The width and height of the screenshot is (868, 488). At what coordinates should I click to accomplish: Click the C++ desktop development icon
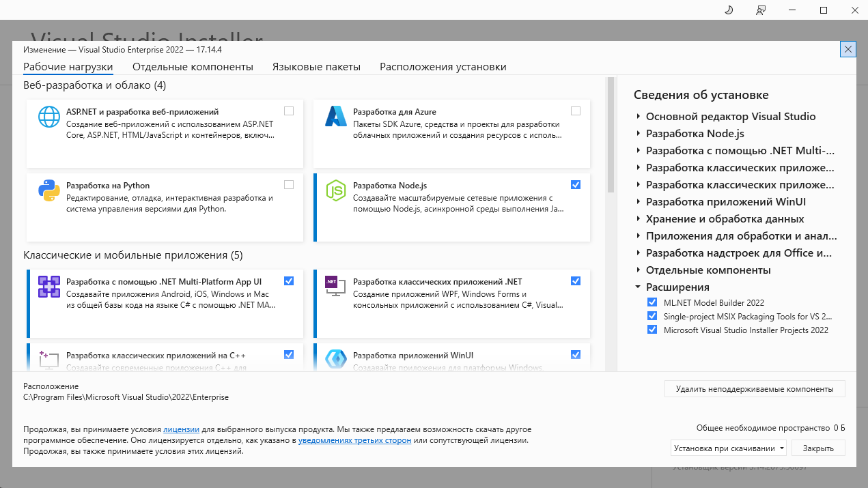point(49,360)
